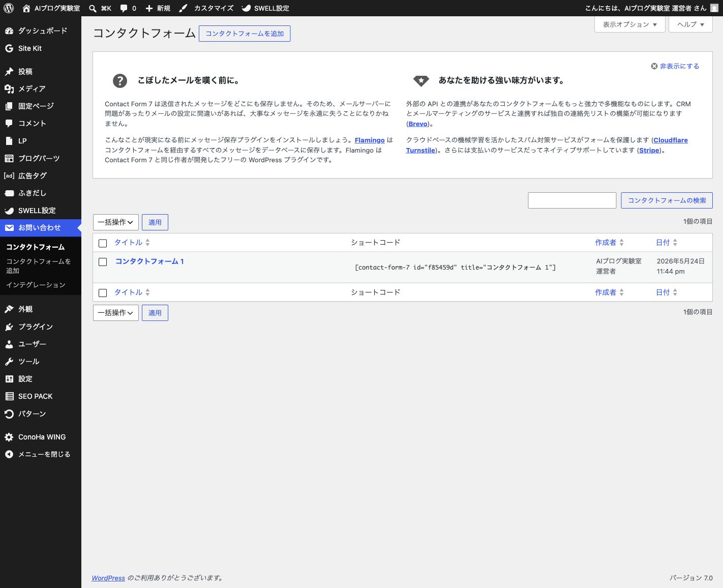Click the ユーザー person icon
Screen dimensions: 723x588
pyautogui.click(x=9, y=344)
